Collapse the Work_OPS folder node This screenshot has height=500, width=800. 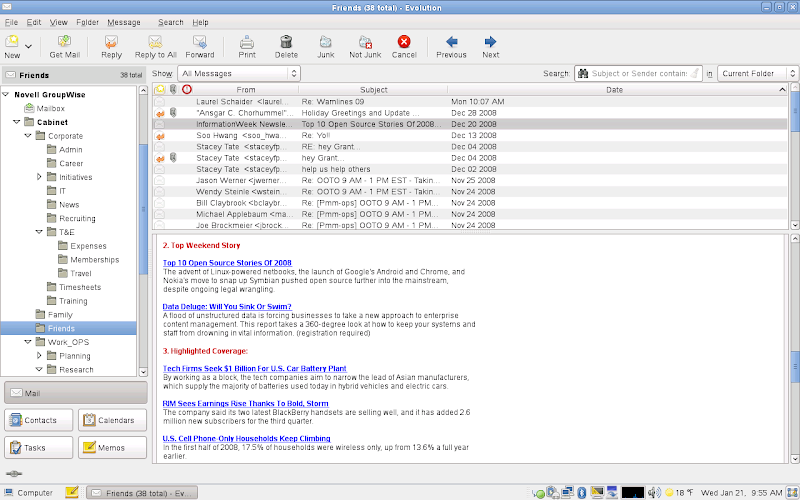point(28,342)
